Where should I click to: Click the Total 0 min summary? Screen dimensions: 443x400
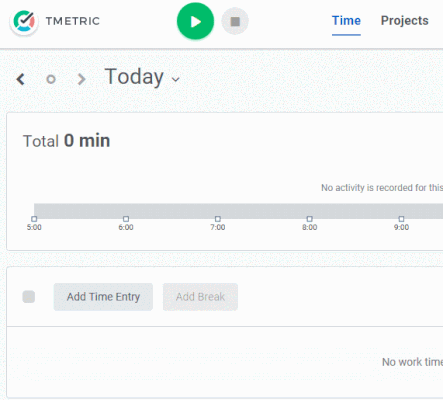(x=66, y=141)
